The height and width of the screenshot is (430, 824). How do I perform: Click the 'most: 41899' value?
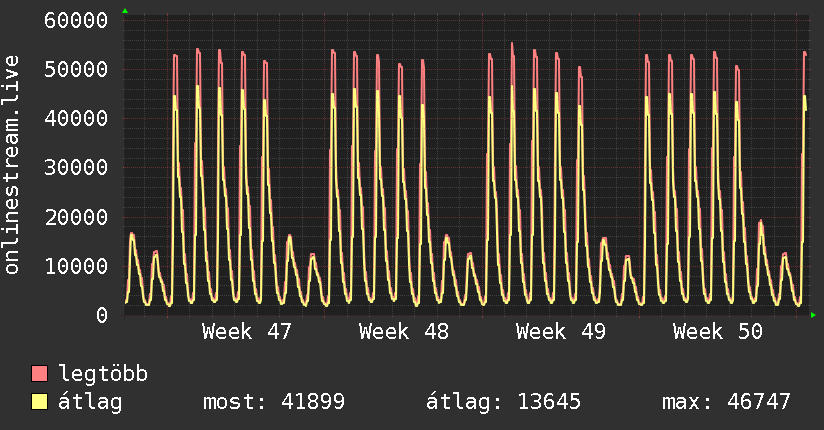(274, 402)
